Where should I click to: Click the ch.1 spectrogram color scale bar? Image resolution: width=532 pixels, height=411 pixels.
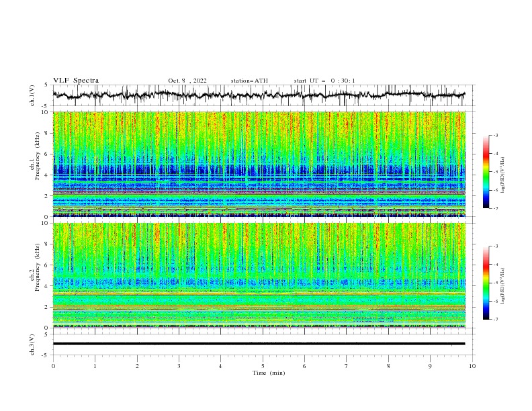(486, 172)
